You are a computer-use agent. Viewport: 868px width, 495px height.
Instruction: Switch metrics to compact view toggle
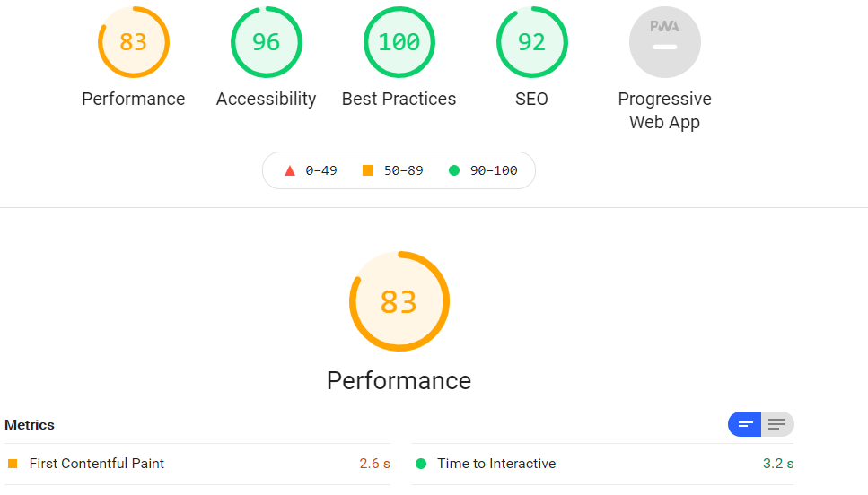pyautogui.click(x=744, y=424)
